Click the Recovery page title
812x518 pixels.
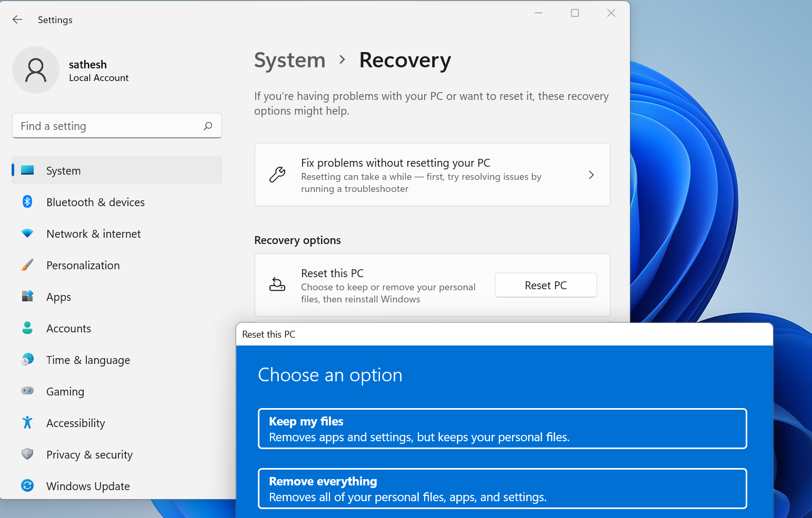click(405, 60)
